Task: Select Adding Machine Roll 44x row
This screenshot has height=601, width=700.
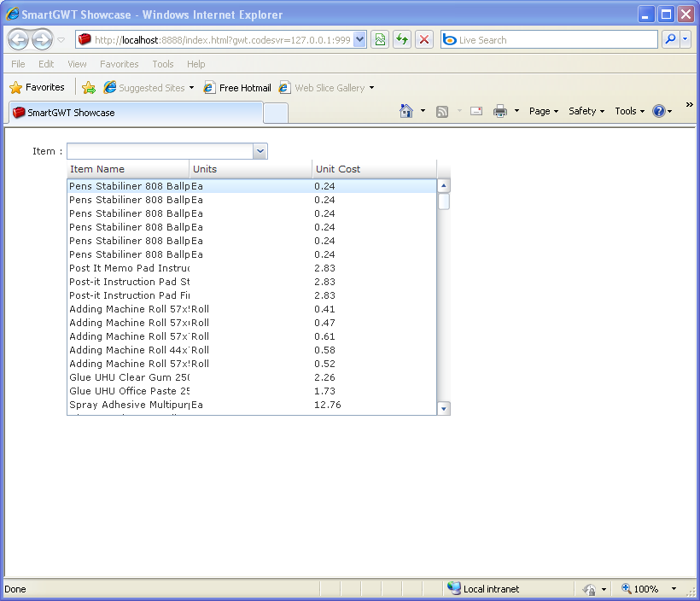Action: point(252,350)
